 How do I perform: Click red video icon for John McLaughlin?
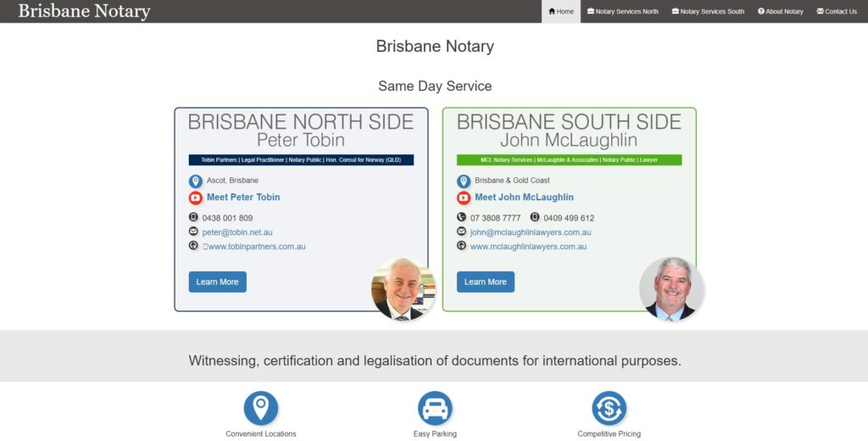pyautogui.click(x=464, y=198)
